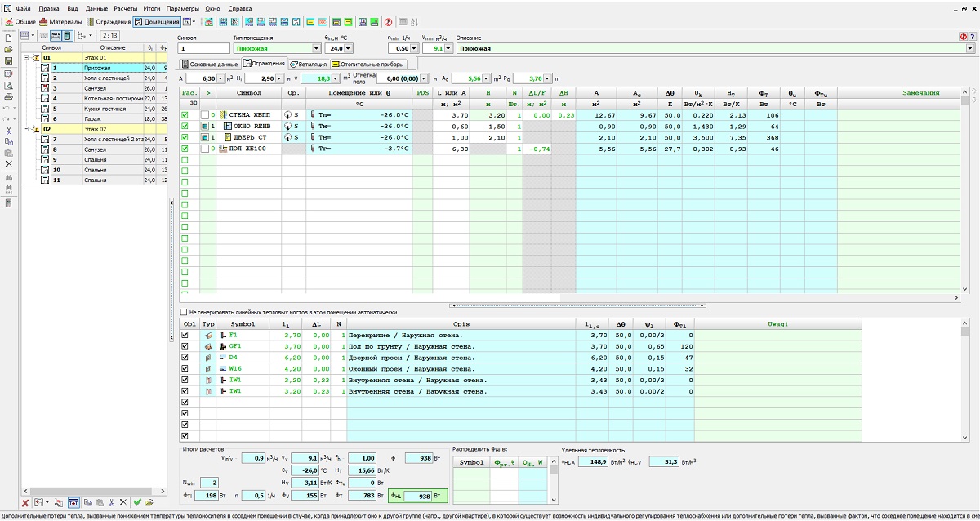Uncheck the GF1 thermal bridge row checkbox
Image resolution: width=980 pixels, height=521 pixels.
(x=185, y=346)
